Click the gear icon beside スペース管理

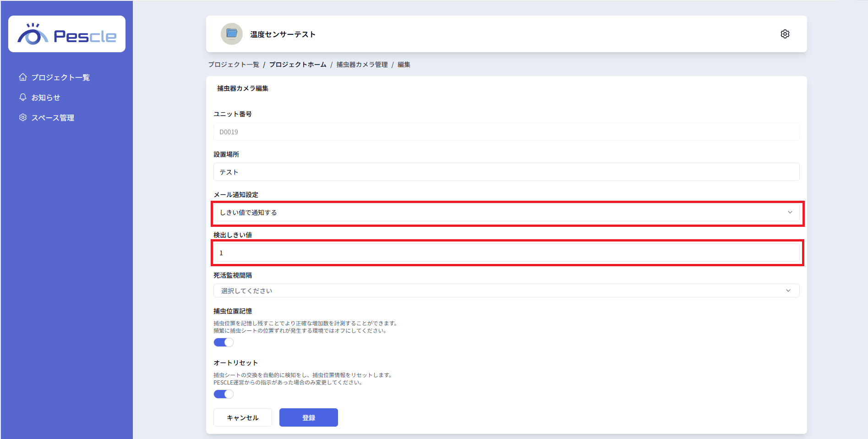23,117
